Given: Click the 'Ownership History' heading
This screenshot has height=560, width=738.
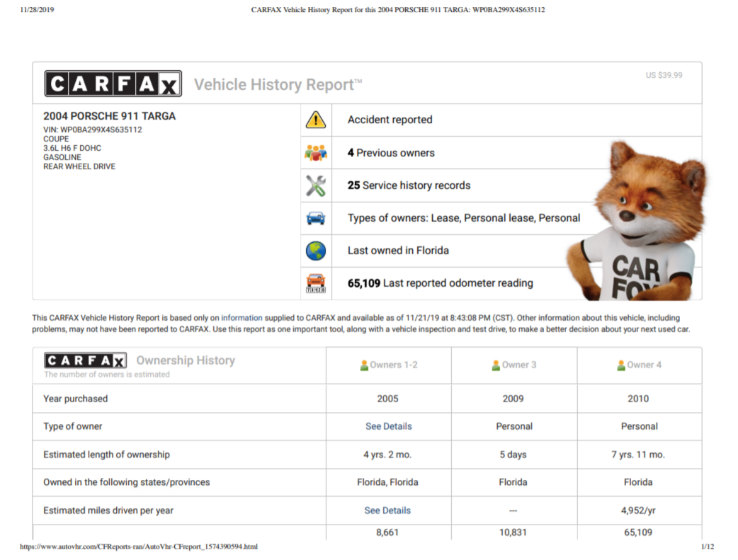Looking at the screenshot, I should 186,360.
